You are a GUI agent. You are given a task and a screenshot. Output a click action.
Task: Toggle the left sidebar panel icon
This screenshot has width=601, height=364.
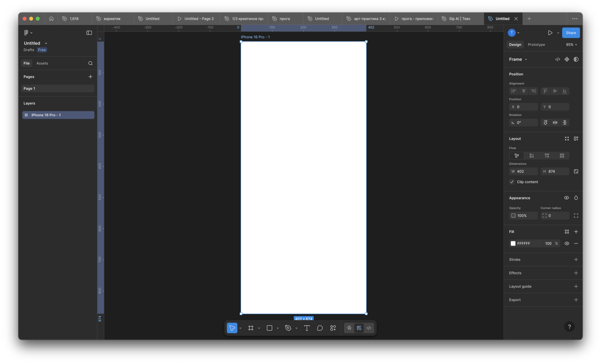(x=89, y=33)
